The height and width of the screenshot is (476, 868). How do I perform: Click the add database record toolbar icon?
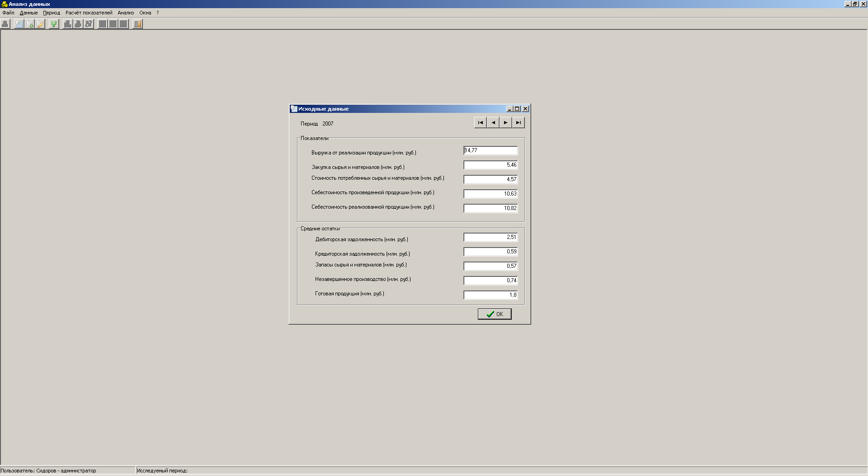click(30, 24)
